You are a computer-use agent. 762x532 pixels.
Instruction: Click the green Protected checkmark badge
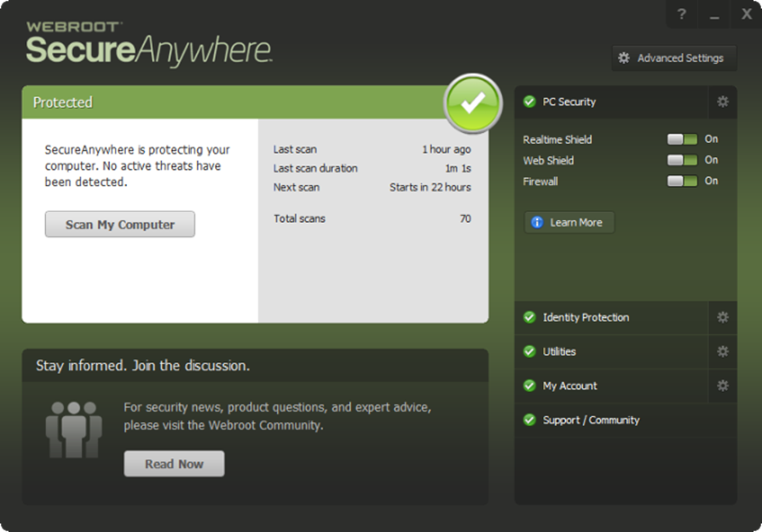pos(472,102)
